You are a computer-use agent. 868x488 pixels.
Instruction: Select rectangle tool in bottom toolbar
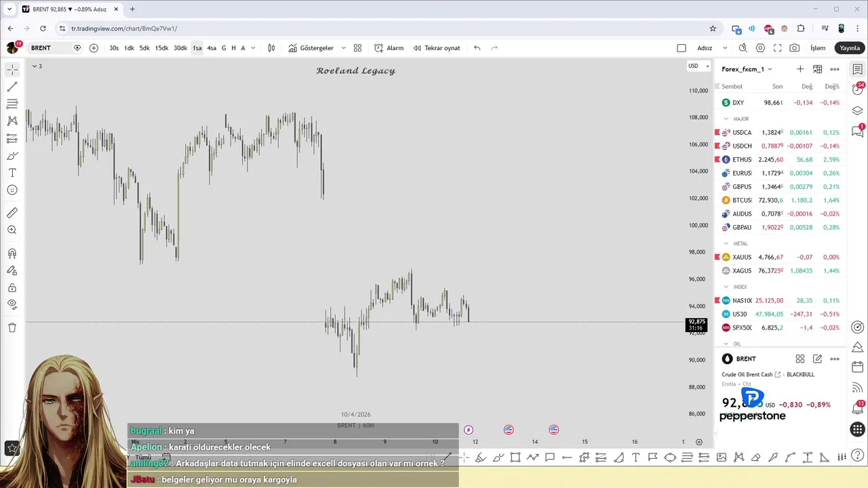(x=515, y=457)
